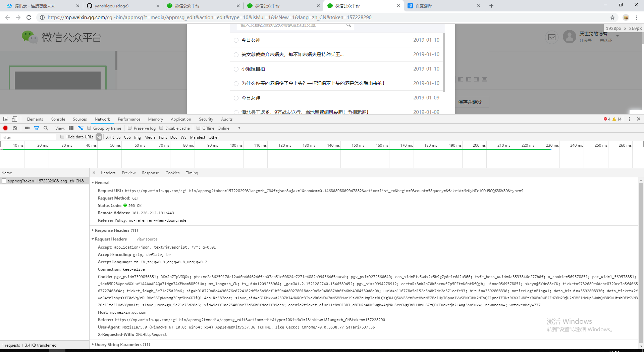The image size is (644, 352).
Task: Filter requests by JS type
Action: pos(119,137)
